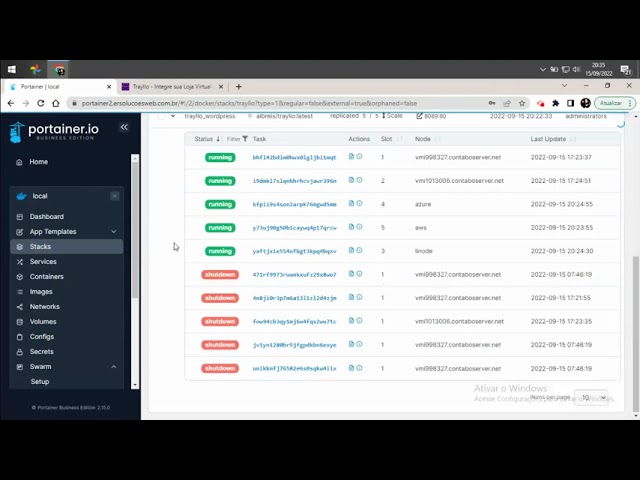640x480 pixels.
Task: Inspect the slot 2 running task
Action: click(x=359, y=180)
